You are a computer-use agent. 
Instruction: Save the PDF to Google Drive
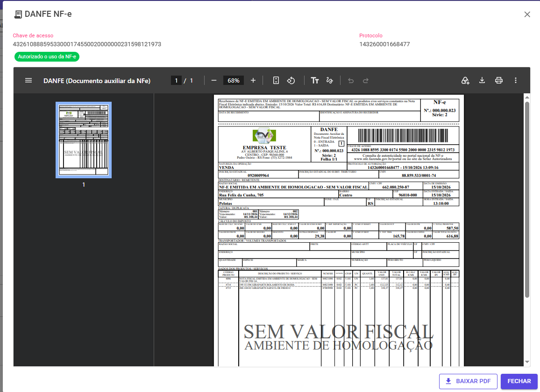(x=465, y=81)
